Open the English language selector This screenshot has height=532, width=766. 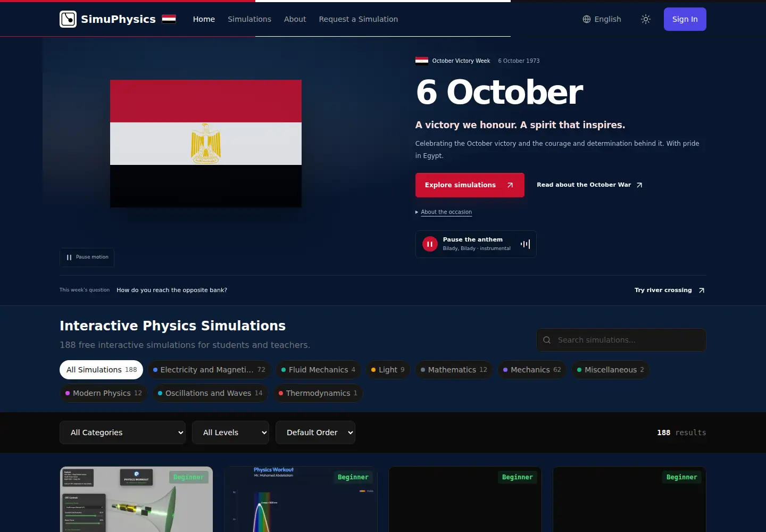[x=602, y=19]
